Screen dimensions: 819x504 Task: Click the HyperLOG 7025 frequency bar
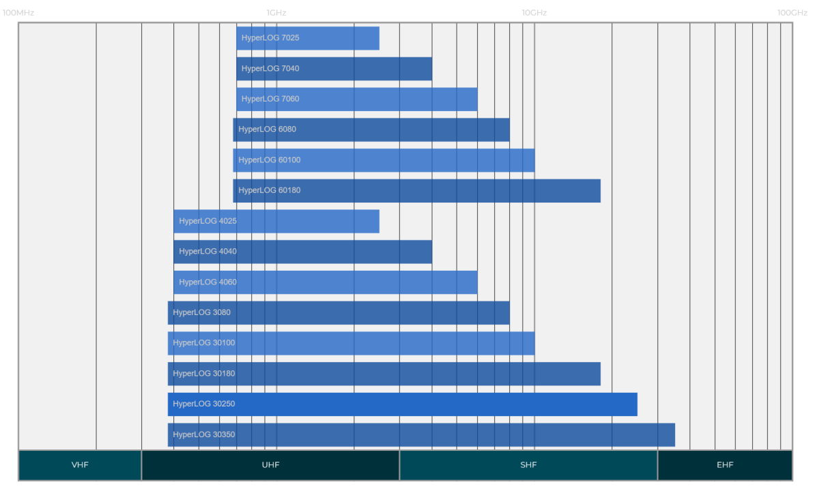(x=308, y=38)
